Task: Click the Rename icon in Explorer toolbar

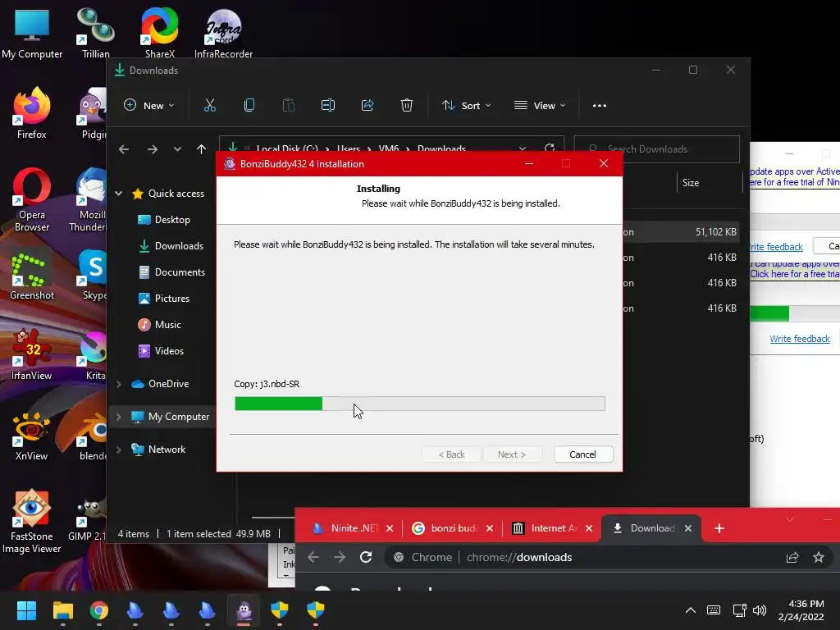Action: click(328, 106)
